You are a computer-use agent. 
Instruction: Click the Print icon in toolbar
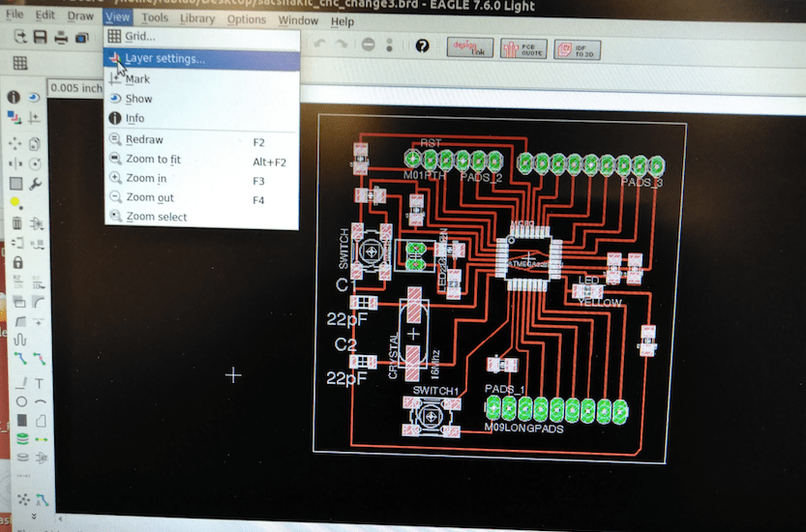point(61,38)
